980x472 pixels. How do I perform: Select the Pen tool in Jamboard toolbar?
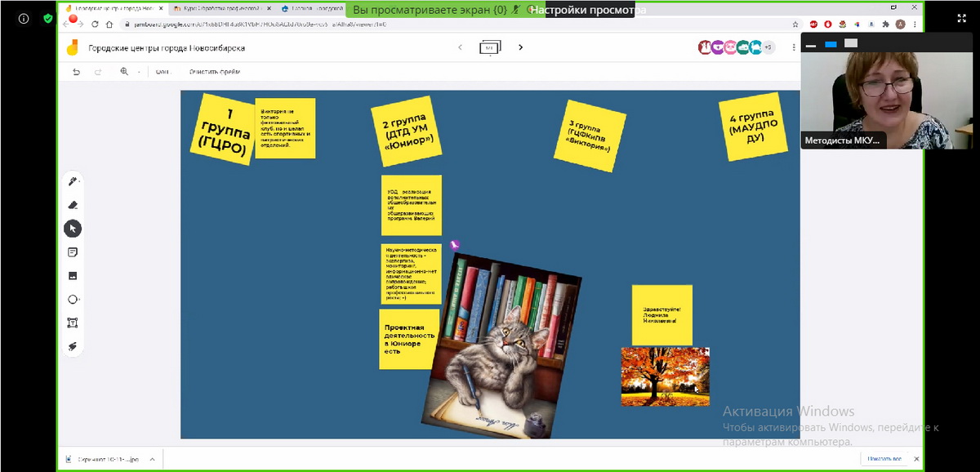click(x=73, y=181)
